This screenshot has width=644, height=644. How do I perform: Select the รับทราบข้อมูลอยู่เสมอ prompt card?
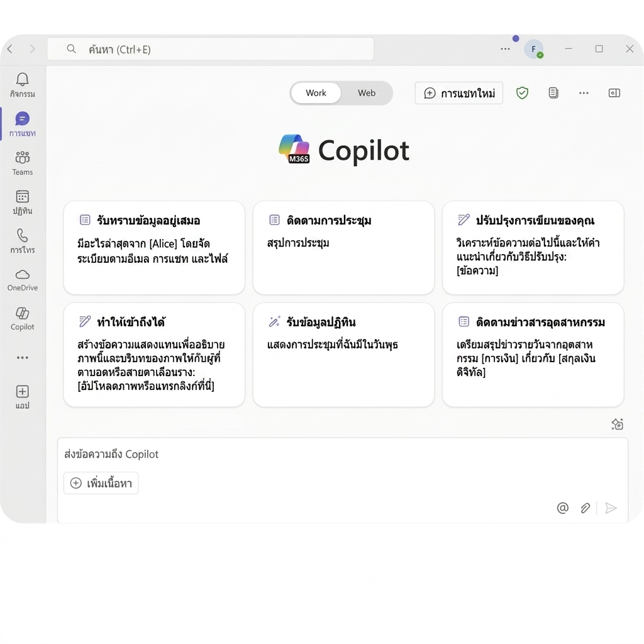[x=155, y=248]
